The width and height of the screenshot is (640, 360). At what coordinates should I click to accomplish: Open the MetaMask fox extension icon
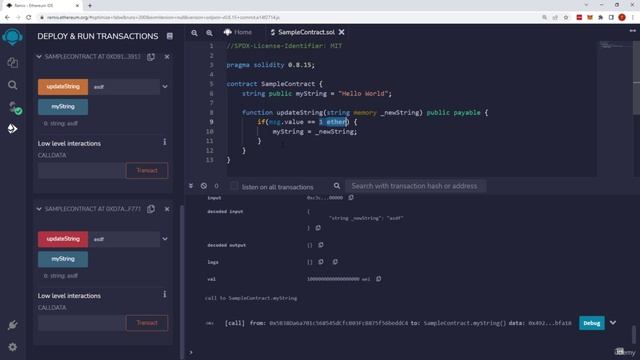click(x=590, y=18)
